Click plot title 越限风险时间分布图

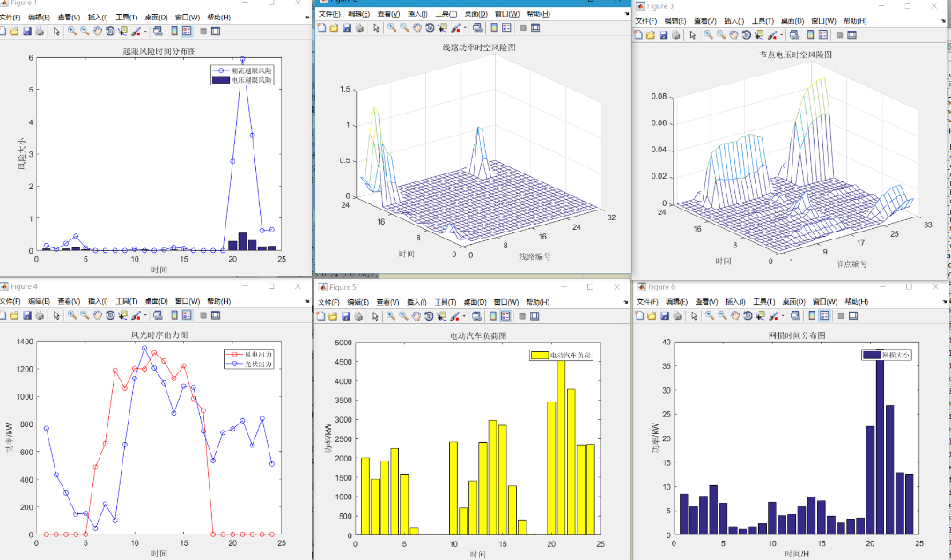coord(159,52)
